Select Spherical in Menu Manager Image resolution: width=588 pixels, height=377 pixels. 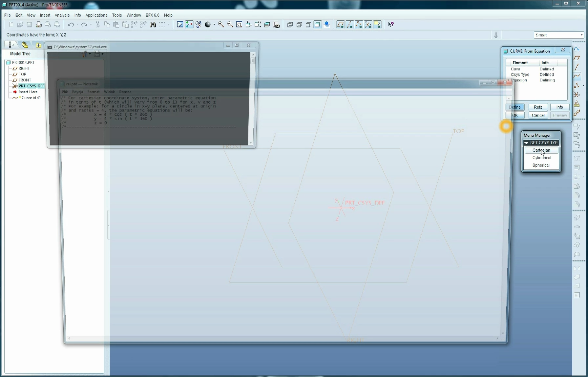coord(541,165)
